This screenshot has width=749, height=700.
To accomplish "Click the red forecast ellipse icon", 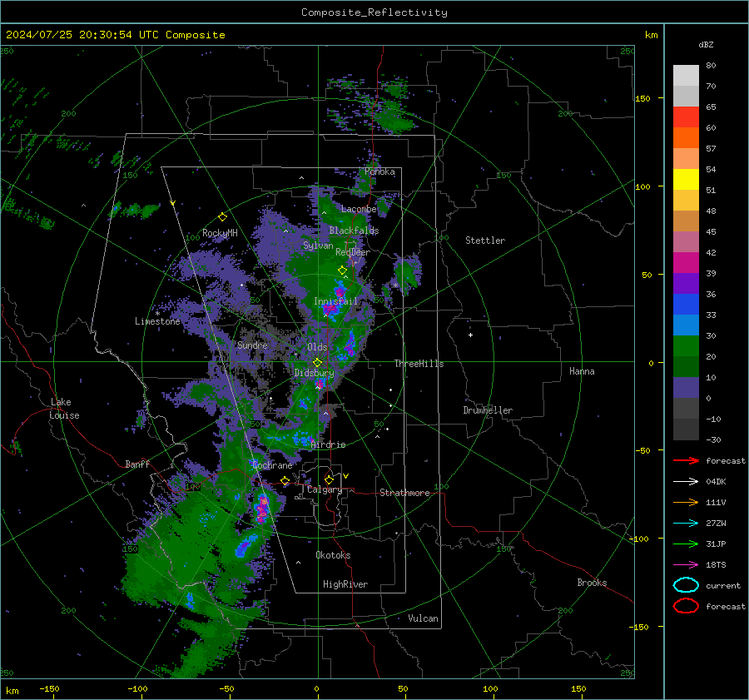I will (686, 606).
